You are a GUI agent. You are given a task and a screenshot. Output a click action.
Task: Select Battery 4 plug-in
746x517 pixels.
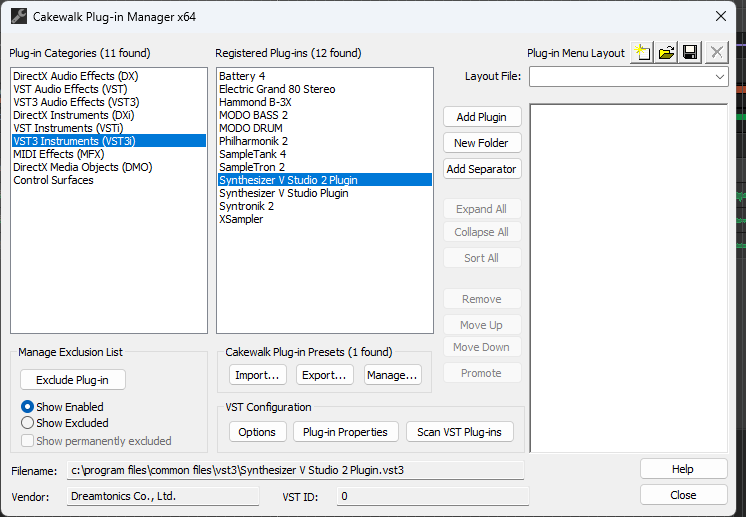pyautogui.click(x=325, y=76)
